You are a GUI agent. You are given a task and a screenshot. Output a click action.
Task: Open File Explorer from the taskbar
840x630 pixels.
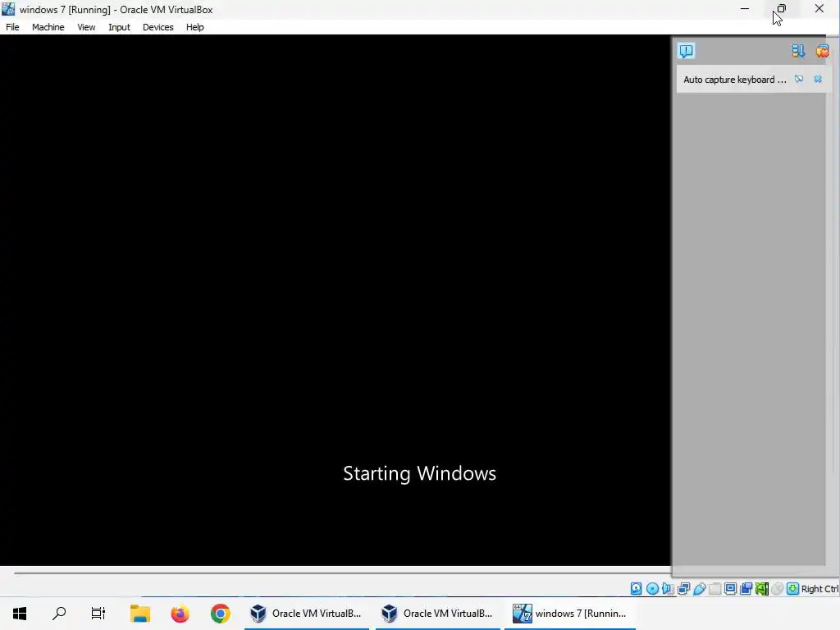(x=139, y=614)
